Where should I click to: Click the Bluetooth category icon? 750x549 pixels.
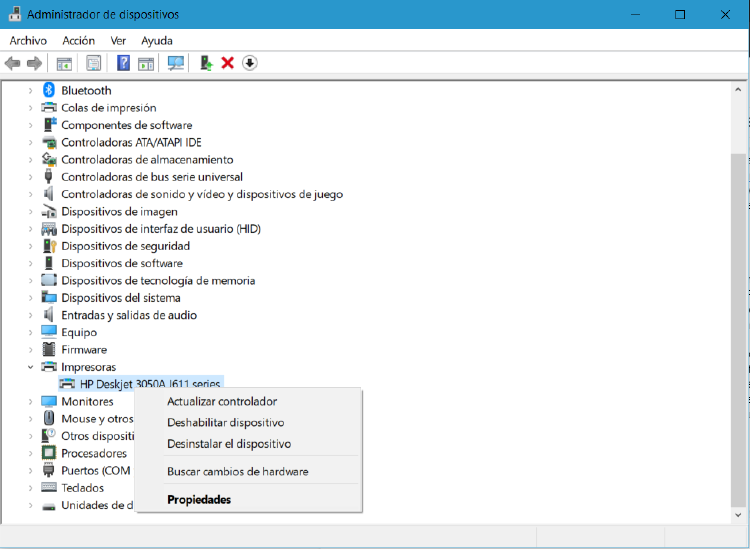[49, 90]
